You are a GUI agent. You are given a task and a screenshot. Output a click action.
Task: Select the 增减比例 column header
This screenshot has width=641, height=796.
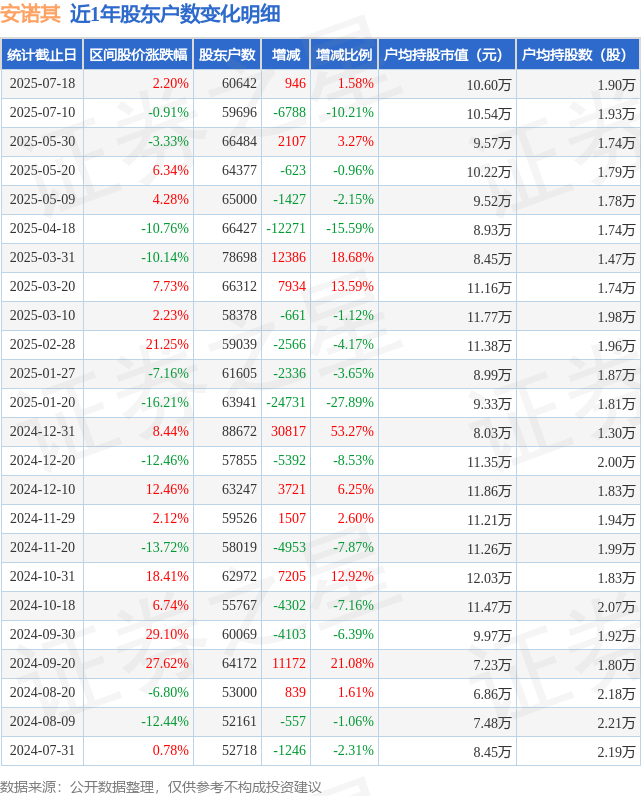[x=344, y=54]
